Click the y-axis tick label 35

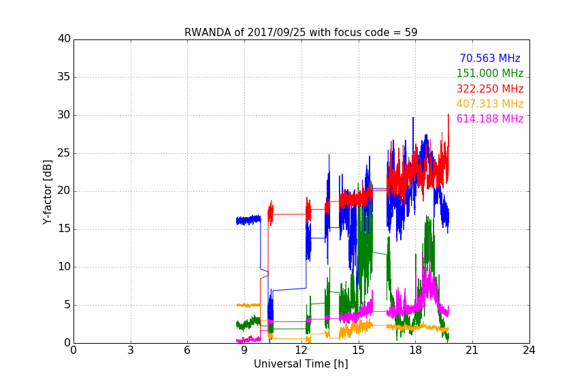[64, 77]
